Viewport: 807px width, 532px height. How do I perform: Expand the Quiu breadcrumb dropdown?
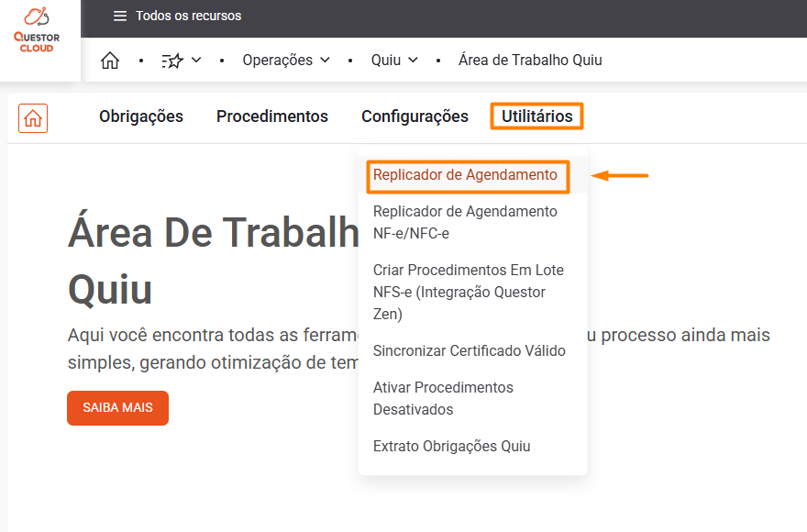[395, 61]
